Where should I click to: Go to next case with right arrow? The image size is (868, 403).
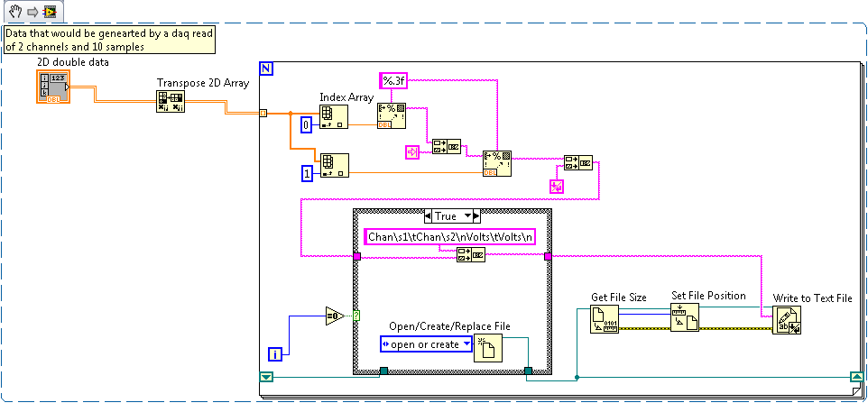tap(476, 216)
